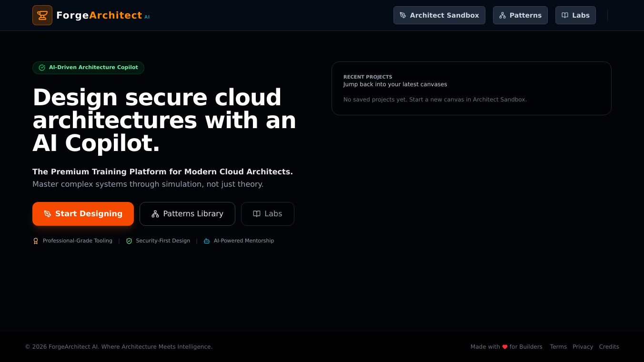644x362 pixels.
Task: Click the ForgeArchitect brand name text
Action: pyautogui.click(x=99, y=15)
